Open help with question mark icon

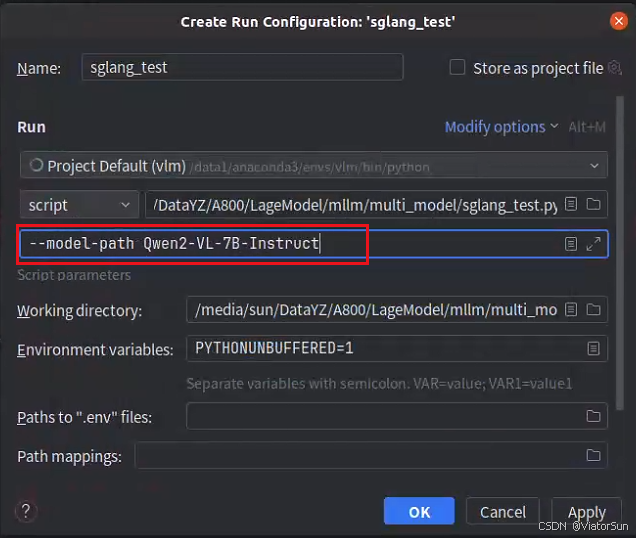coord(26,511)
